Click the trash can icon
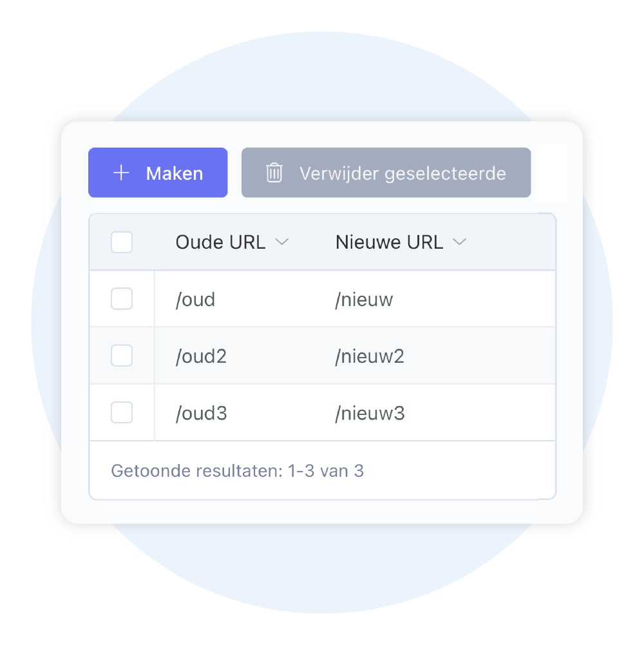 pos(274,173)
